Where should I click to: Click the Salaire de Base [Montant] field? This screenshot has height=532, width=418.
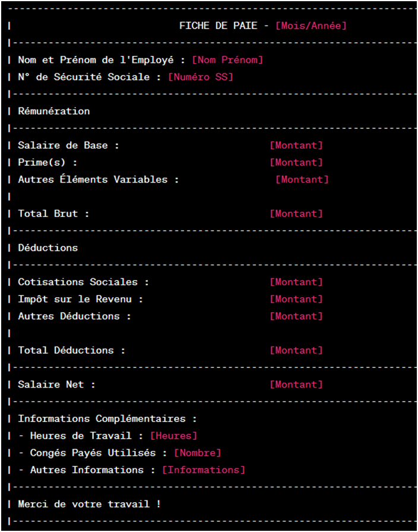(x=296, y=146)
